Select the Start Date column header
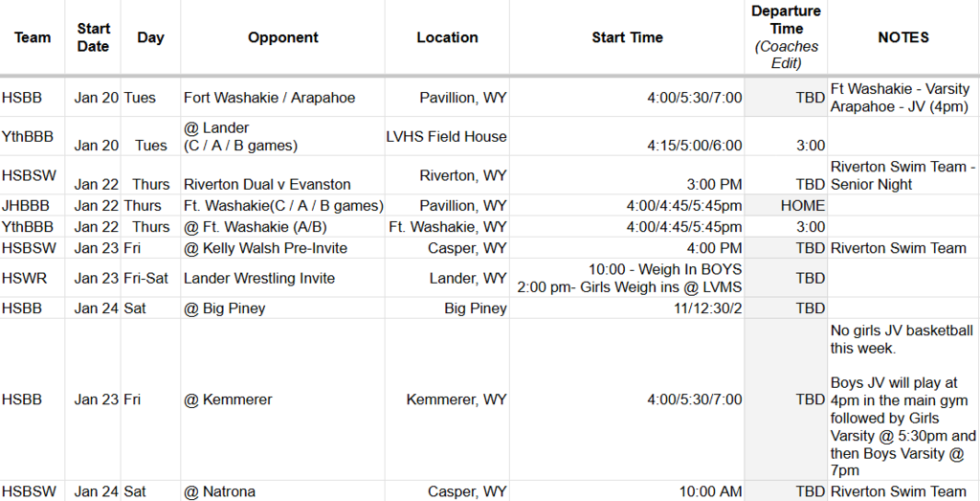 point(93,37)
